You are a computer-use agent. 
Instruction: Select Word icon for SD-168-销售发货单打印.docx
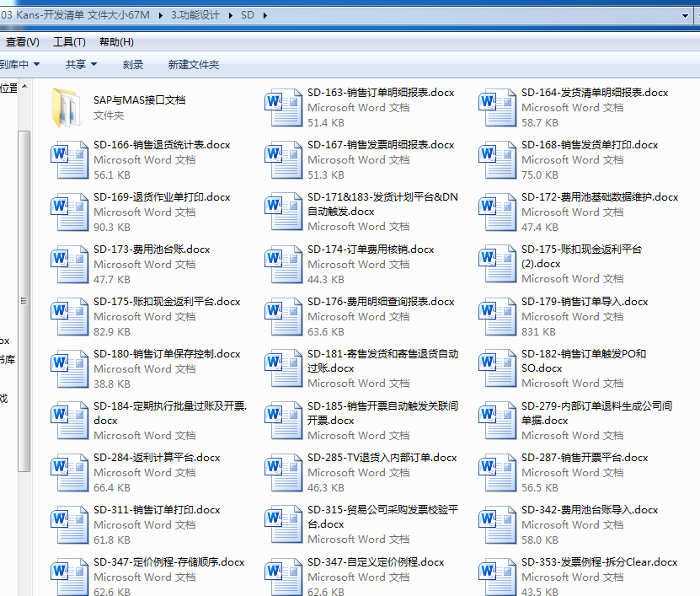tap(497, 159)
